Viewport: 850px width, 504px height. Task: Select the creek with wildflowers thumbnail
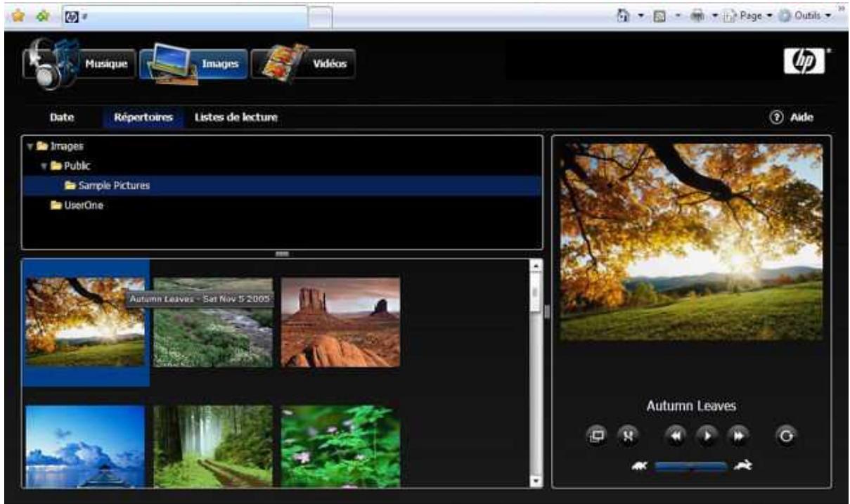213,322
